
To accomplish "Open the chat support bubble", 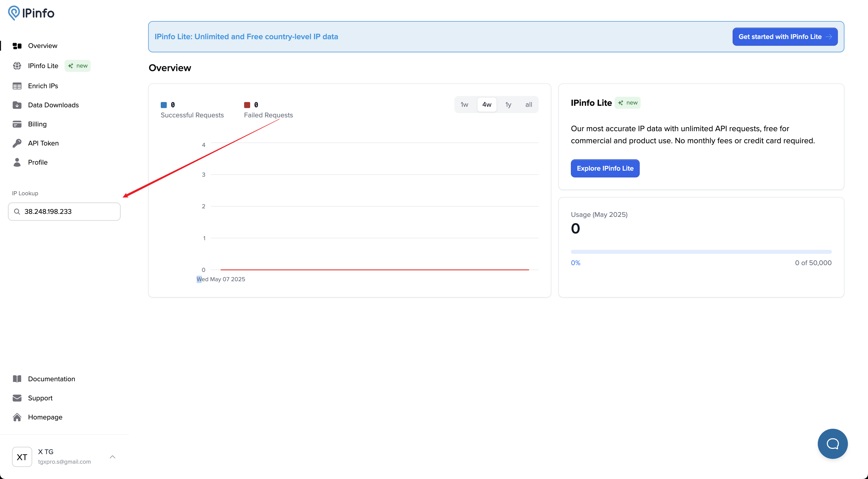I will [832, 444].
